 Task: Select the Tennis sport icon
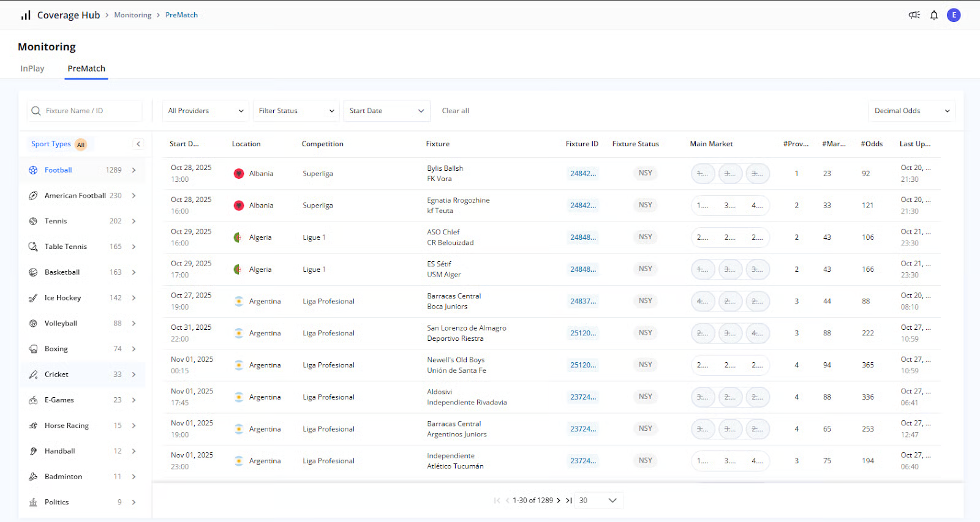[33, 222]
